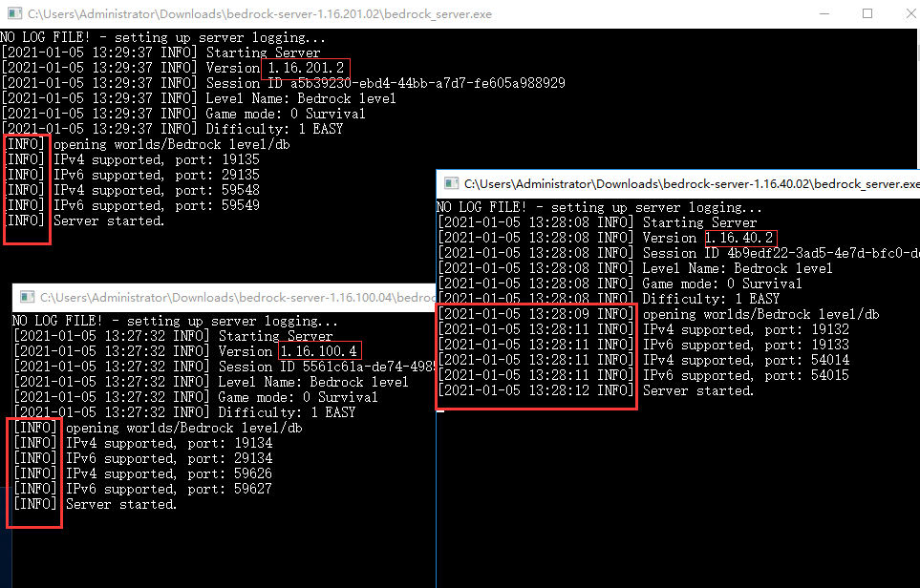
Task: Click 'Level Name: Bedrock level' at 13:27:32
Action: point(313,382)
